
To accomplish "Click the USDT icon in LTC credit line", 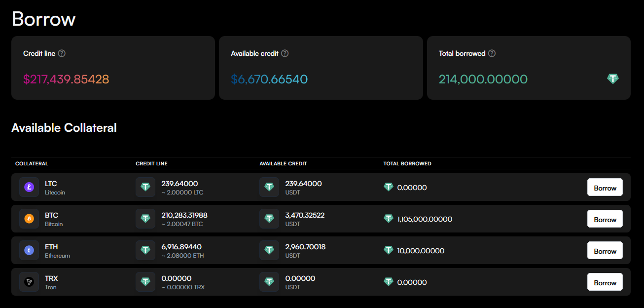I will pos(145,188).
